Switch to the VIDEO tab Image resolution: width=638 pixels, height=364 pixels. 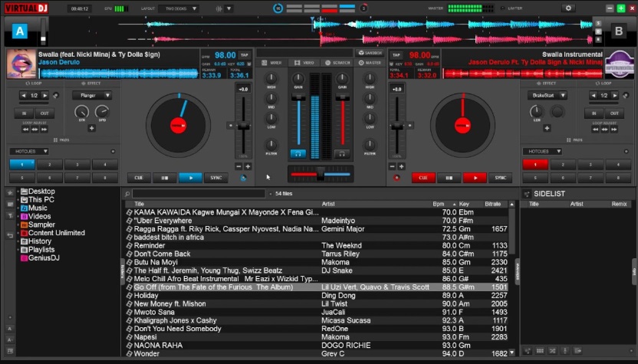(304, 63)
